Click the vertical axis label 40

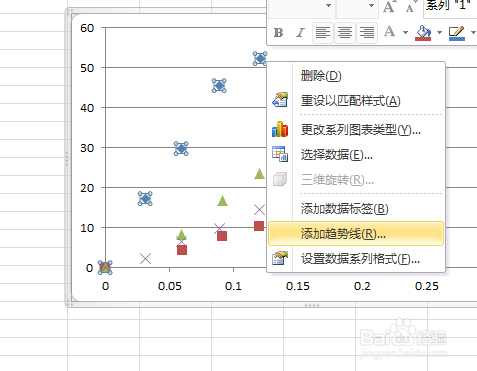pos(87,108)
